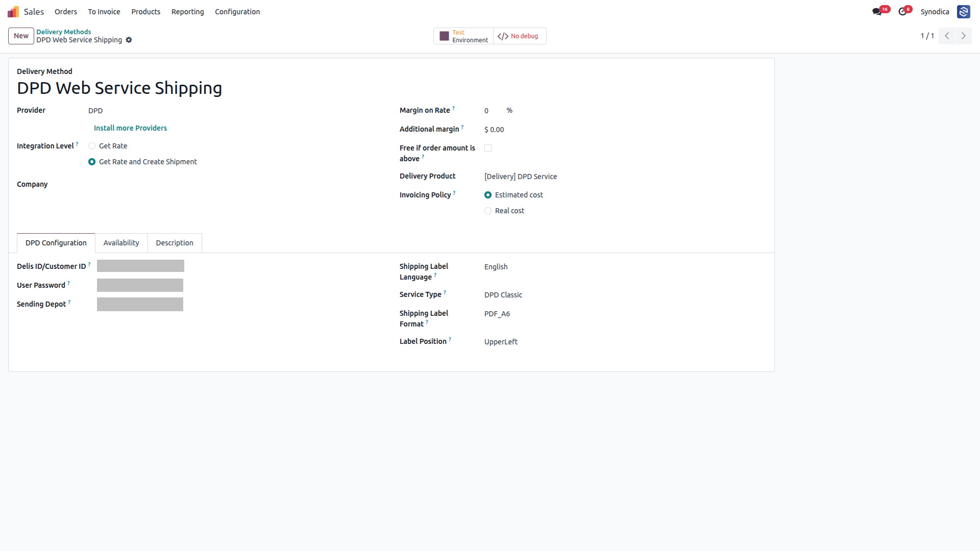Show help tooltip for Margin on Rate
980x551 pixels.
453,108
